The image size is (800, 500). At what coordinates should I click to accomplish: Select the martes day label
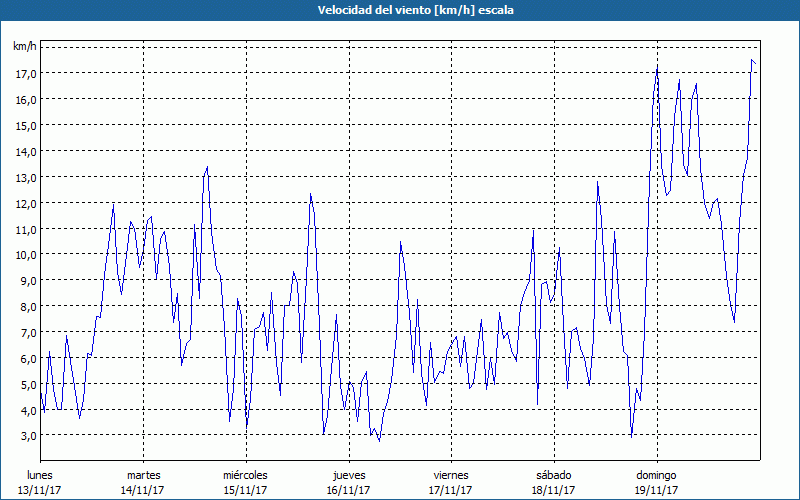point(143,474)
